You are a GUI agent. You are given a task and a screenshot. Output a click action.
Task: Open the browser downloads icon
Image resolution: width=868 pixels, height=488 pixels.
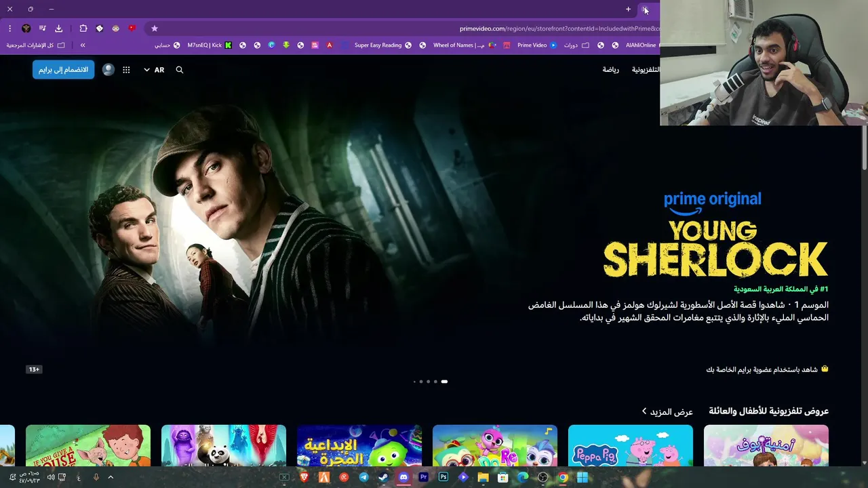coord(59,28)
